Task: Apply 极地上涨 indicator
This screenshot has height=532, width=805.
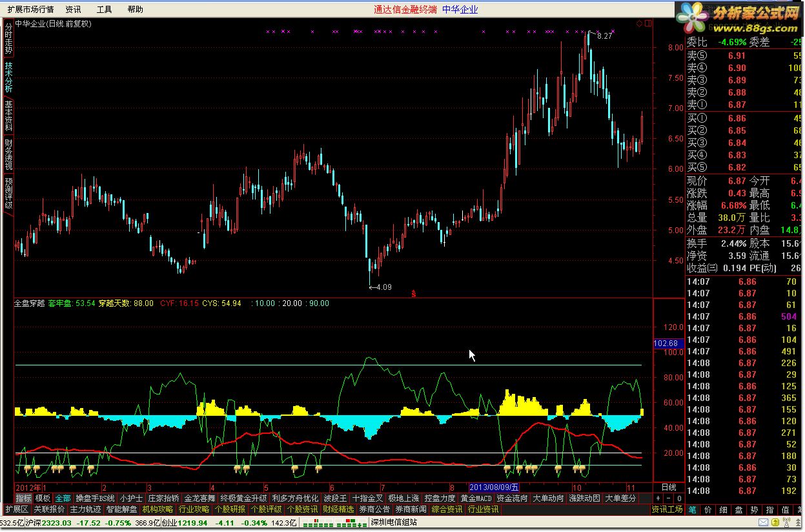Action: click(x=404, y=498)
